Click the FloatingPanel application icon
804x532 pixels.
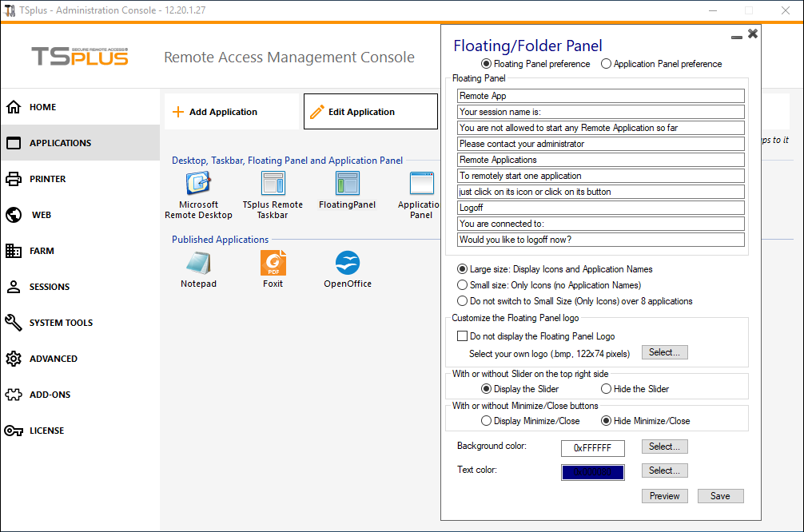[x=347, y=184]
